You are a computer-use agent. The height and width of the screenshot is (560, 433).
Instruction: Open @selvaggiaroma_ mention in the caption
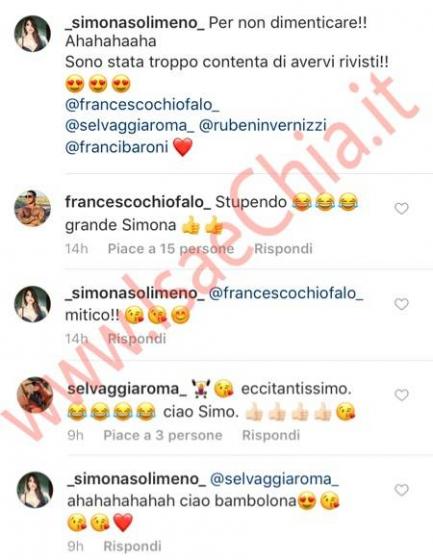[x=129, y=126]
